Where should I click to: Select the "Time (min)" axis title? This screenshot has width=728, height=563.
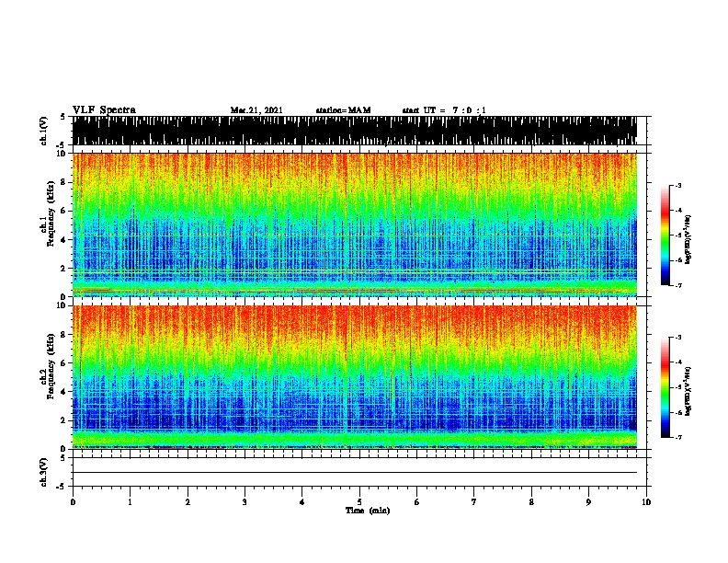(x=368, y=511)
